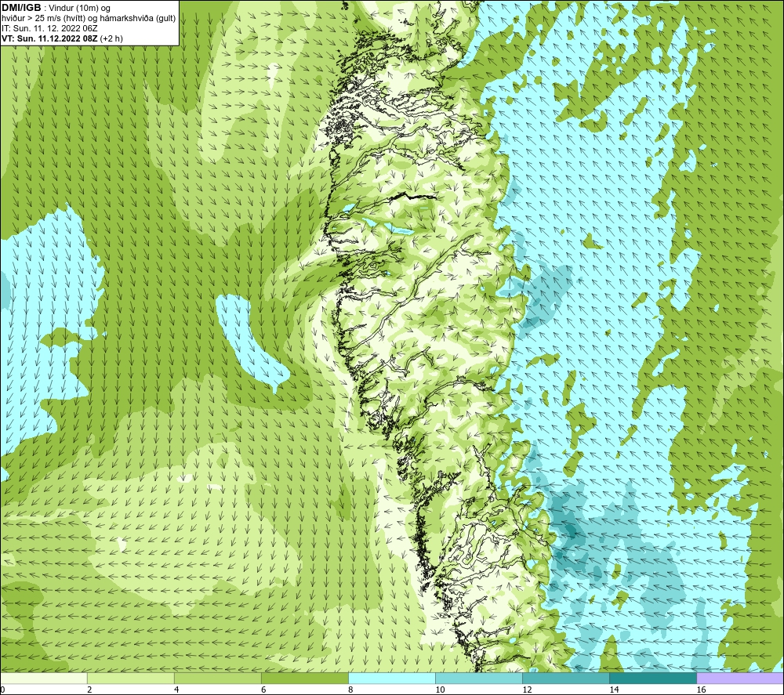784x695 pixels.
Task: Click the 14–16 m/s dark teal legend swatch
Action: pos(653,679)
